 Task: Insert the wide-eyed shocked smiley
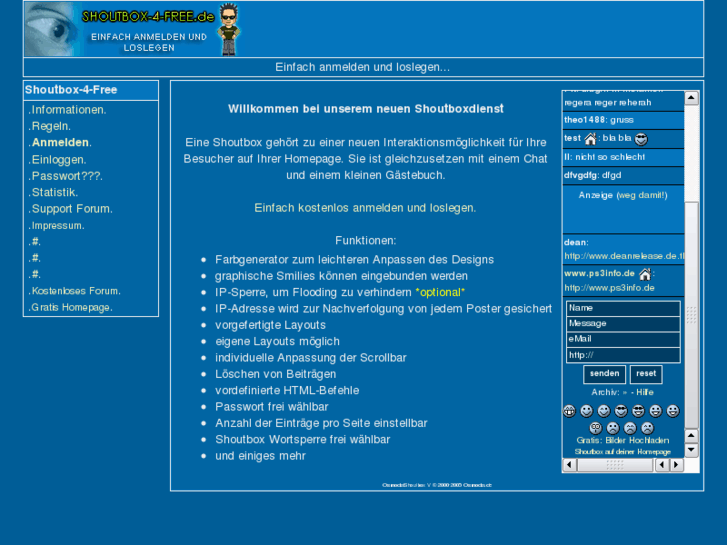pyautogui.click(x=596, y=428)
